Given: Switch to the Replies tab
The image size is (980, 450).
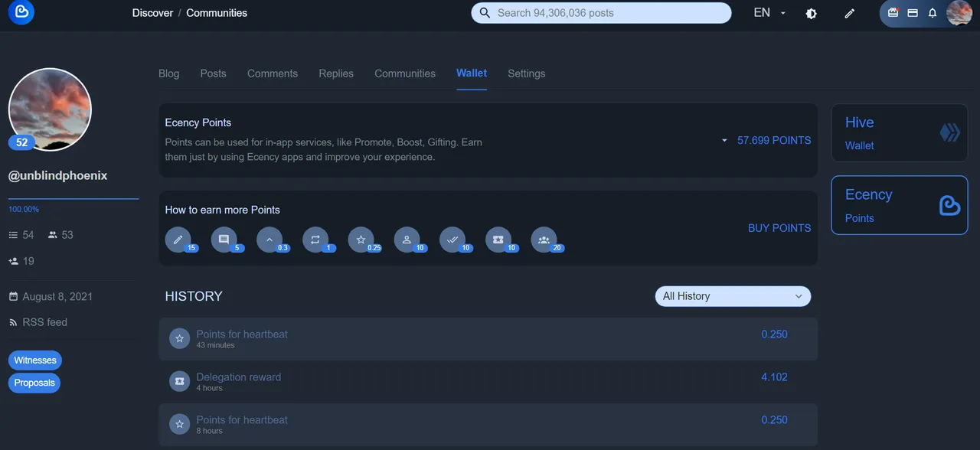Looking at the screenshot, I should coord(336,73).
